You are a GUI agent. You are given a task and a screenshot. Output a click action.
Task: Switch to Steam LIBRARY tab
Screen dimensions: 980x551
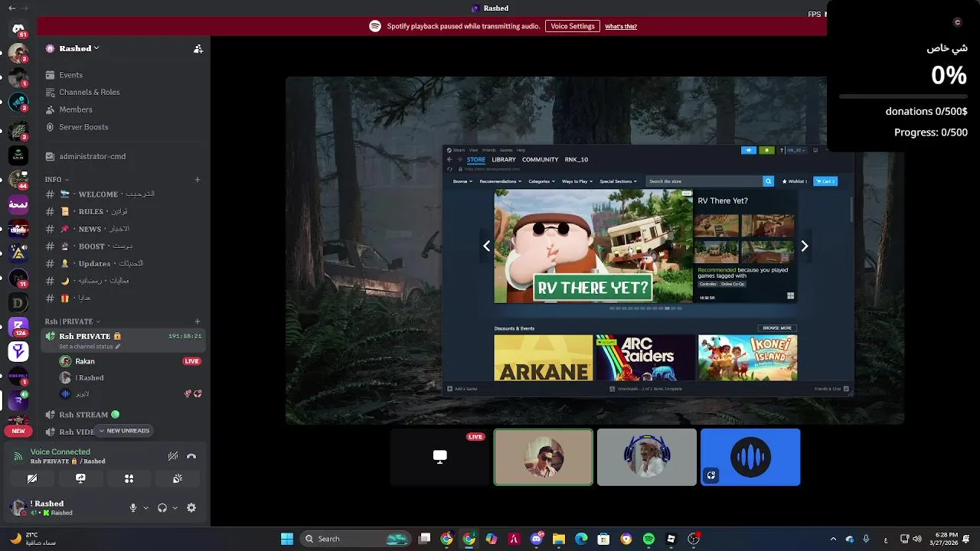pyautogui.click(x=504, y=160)
